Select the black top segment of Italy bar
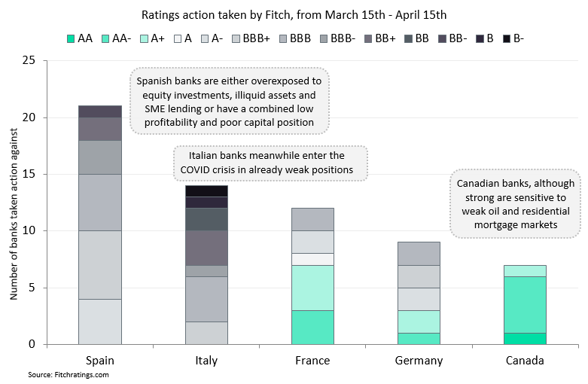The width and height of the screenshot is (588, 384). point(206,190)
